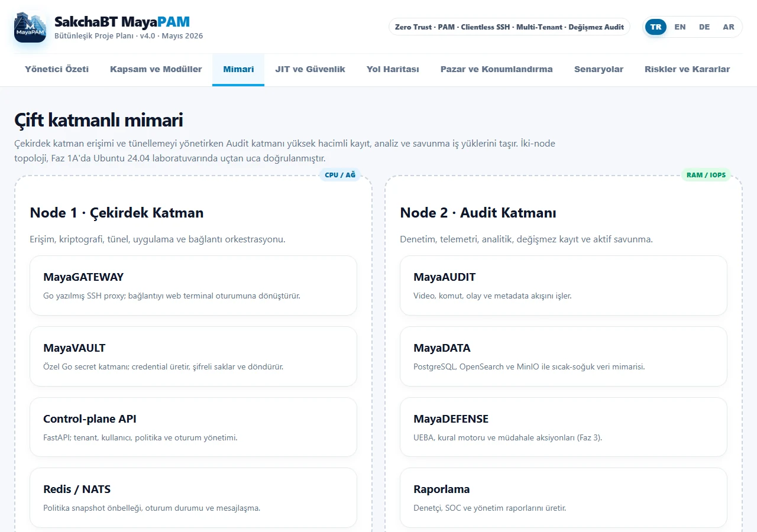
Task: Click Node 1 · Çekirdek Katman heading
Action: coord(117,213)
